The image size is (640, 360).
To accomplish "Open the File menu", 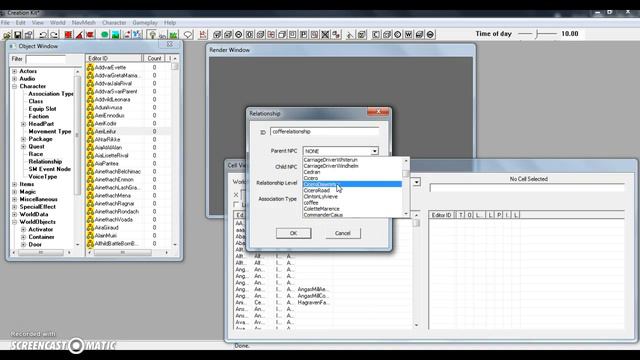I will (5, 23).
